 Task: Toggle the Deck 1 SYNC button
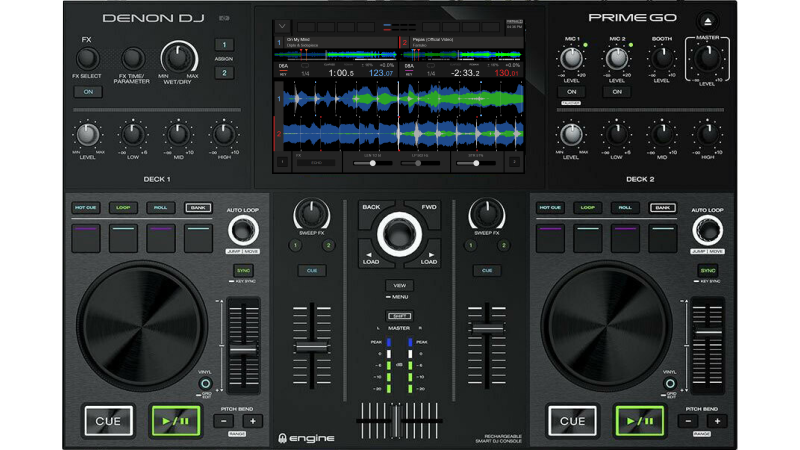243,270
